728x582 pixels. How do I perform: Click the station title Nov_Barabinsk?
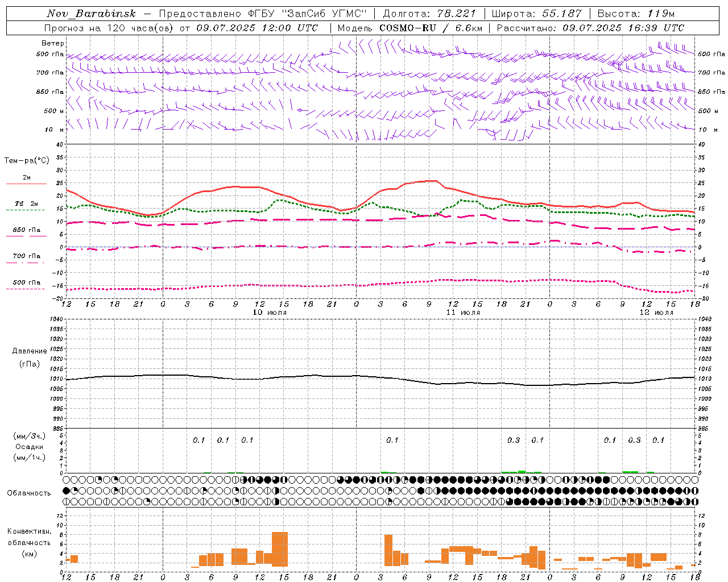(x=91, y=14)
